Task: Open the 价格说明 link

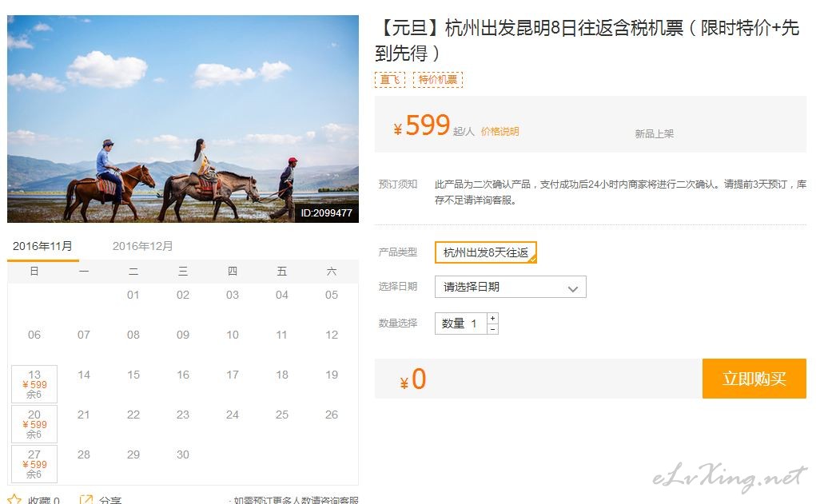Action: click(500, 132)
